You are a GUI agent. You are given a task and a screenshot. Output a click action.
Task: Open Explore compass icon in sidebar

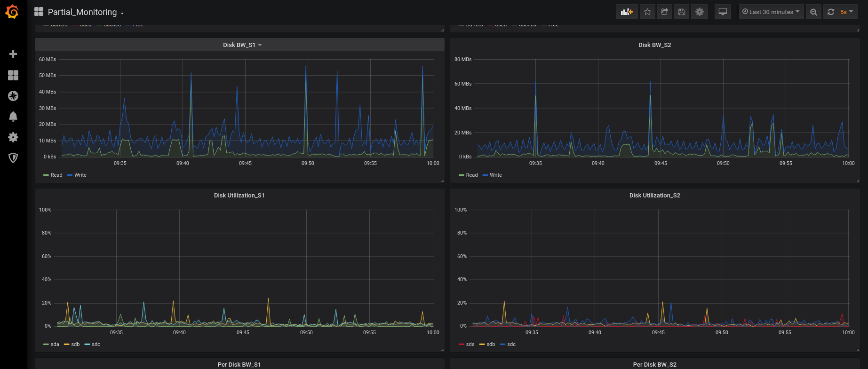13,96
